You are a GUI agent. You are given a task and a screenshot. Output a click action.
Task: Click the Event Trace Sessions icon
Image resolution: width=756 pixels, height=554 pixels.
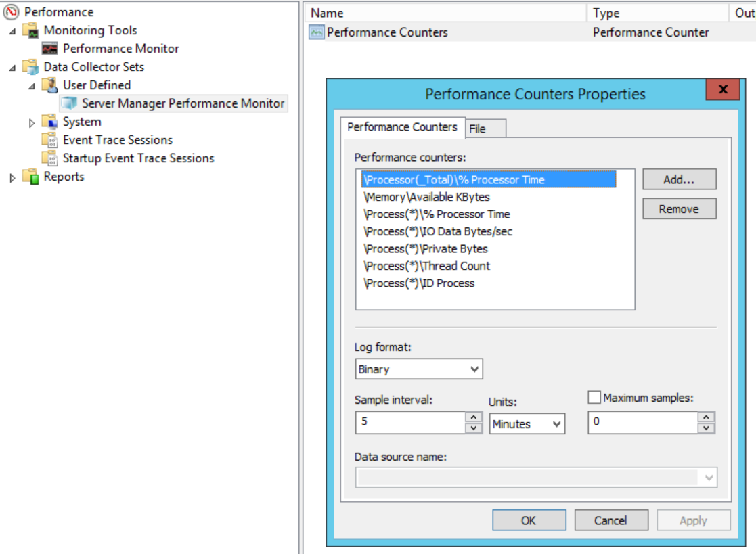[x=49, y=140]
